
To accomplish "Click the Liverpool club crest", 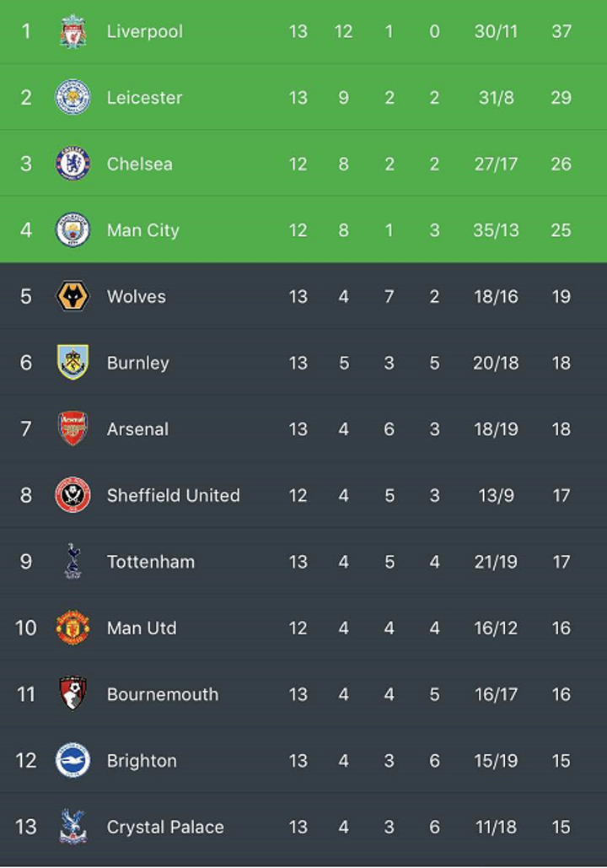I will [73, 31].
